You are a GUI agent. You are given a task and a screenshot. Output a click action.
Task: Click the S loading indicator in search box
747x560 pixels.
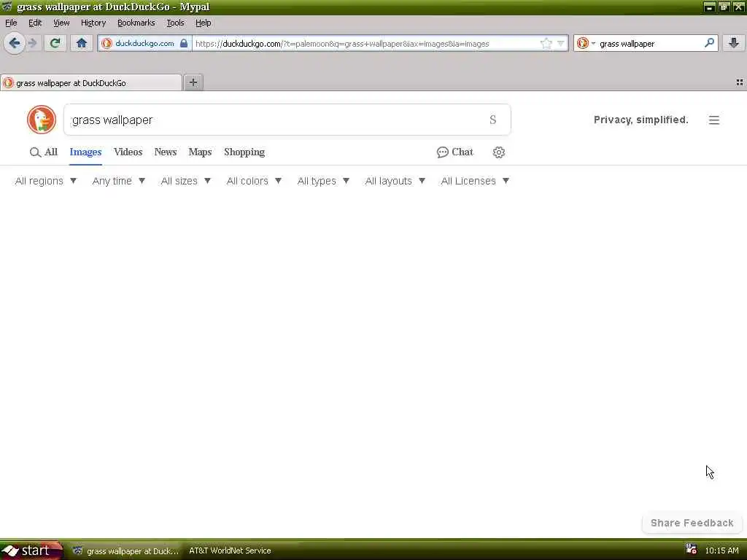pyautogui.click(x=493, y=120)
